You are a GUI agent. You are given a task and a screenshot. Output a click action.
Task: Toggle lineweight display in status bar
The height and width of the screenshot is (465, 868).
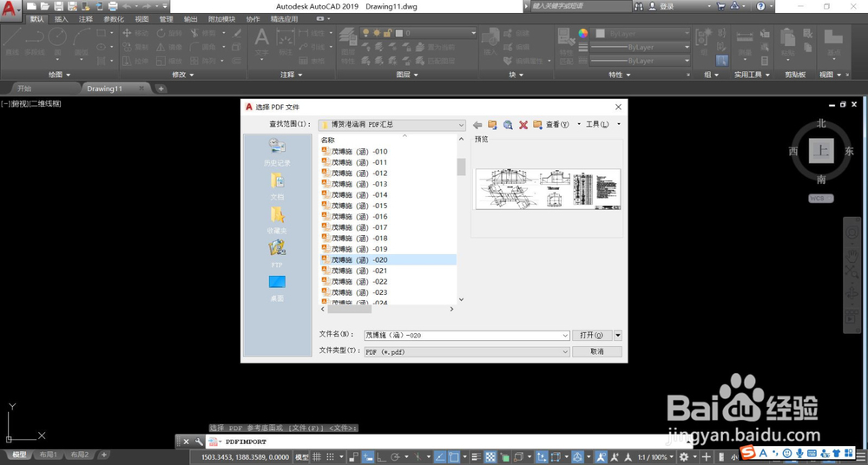476,457
